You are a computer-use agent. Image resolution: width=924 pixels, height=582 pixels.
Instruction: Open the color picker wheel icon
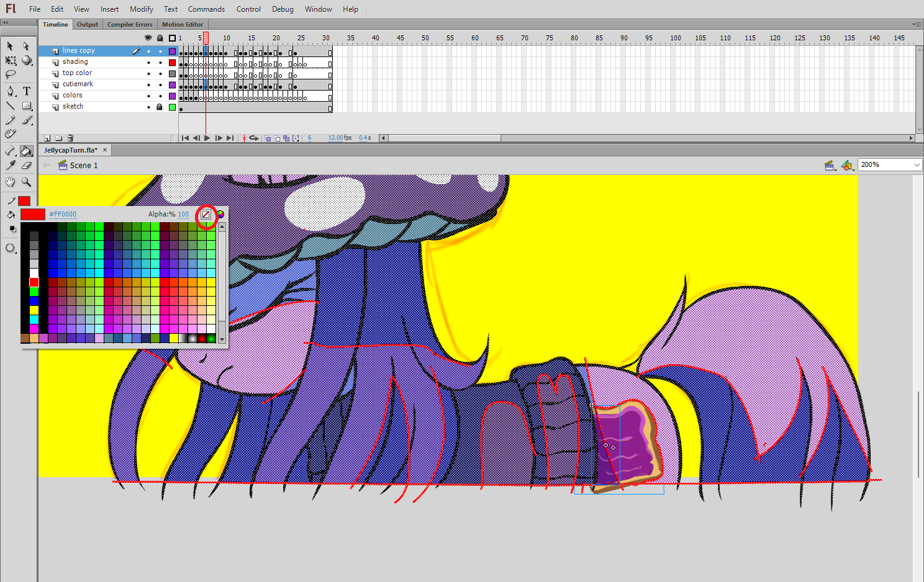(220, 215)
